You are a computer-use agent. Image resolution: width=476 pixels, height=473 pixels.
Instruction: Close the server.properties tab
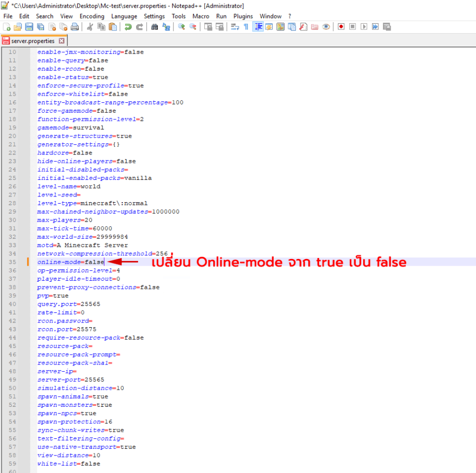(x=62, y=40)
